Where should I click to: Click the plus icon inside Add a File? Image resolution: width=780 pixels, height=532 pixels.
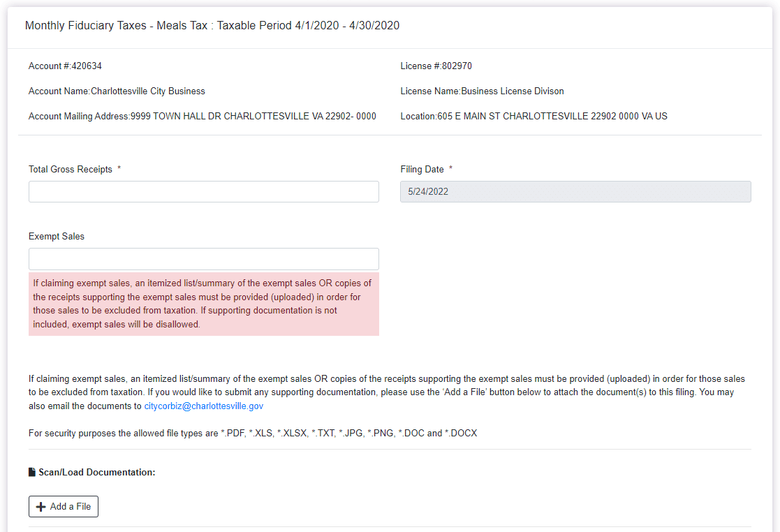pyautogui.click(x=41, y=506)
